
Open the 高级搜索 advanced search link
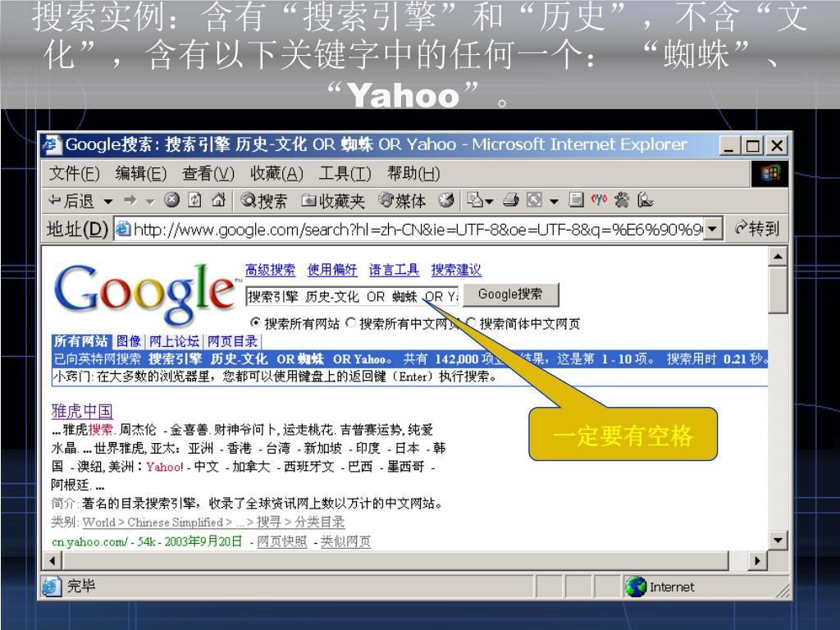(270, 269)
